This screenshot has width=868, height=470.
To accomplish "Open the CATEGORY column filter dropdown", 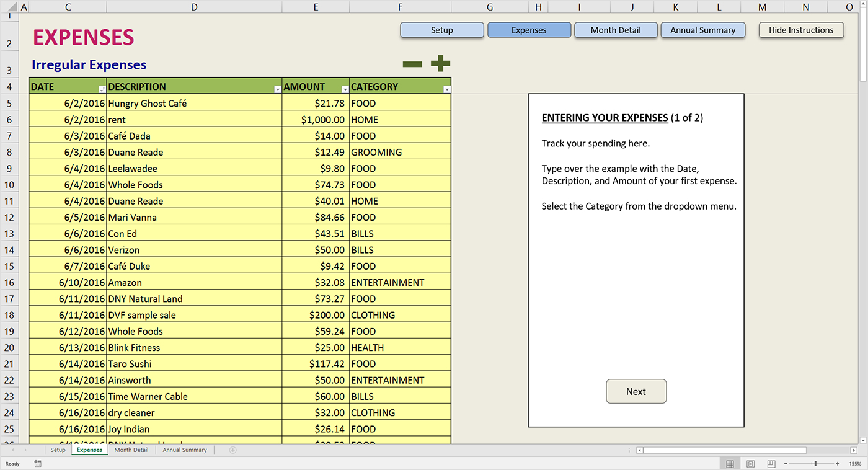I will pos(446,90).
